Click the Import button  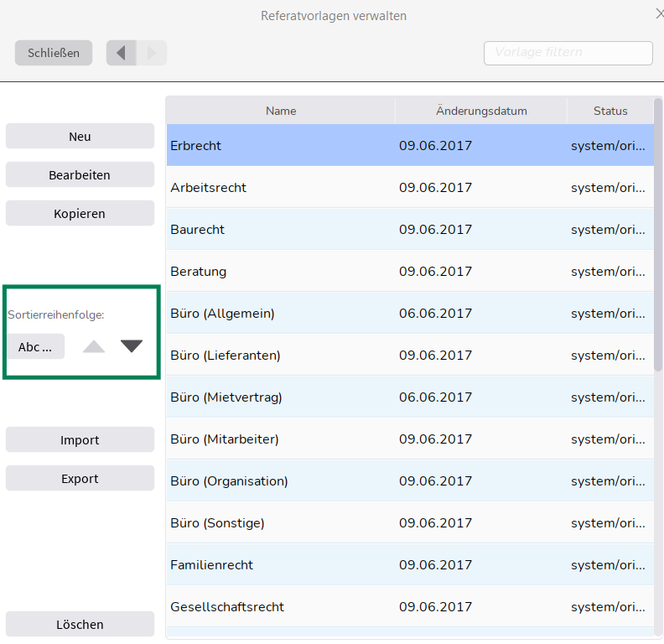[80, 439]
